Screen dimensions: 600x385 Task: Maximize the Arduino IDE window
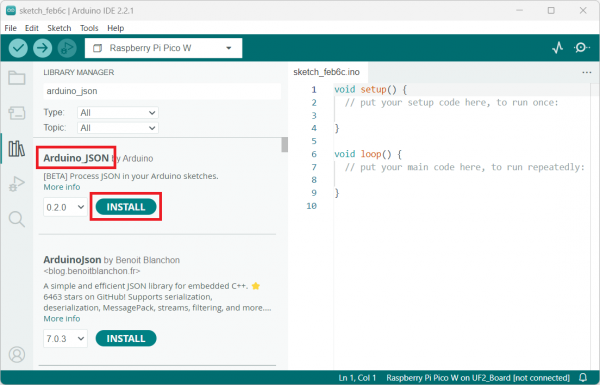point(551,10)
